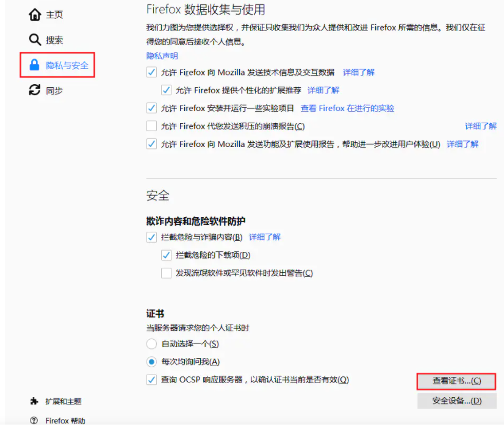
Task: Open 详细了解 link for crash reports
Action: click(481, 126)
